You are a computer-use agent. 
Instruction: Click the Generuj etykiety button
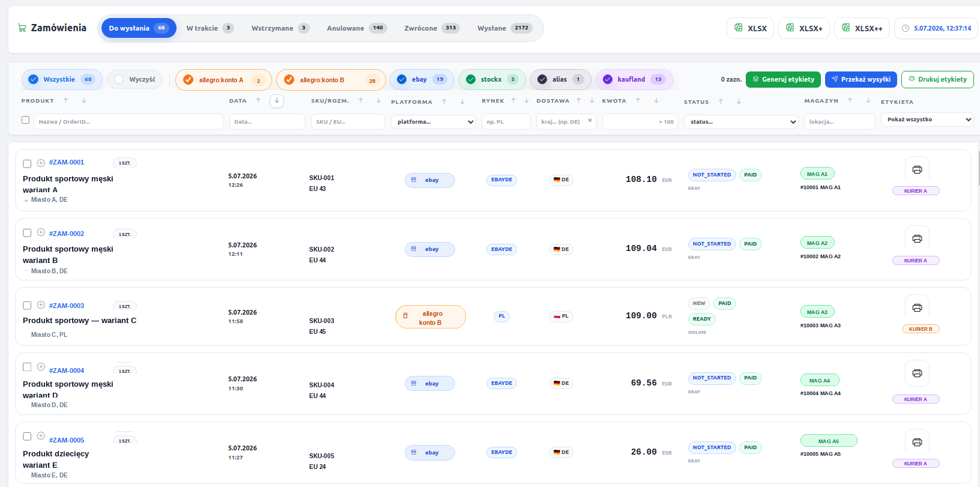(784, 79)
